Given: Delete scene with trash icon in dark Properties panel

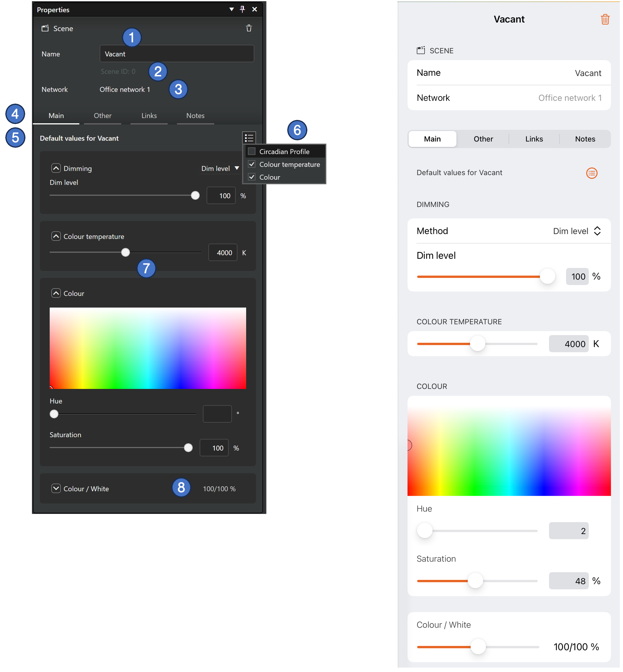Looking at the screenshot, I should pos(249,28).
